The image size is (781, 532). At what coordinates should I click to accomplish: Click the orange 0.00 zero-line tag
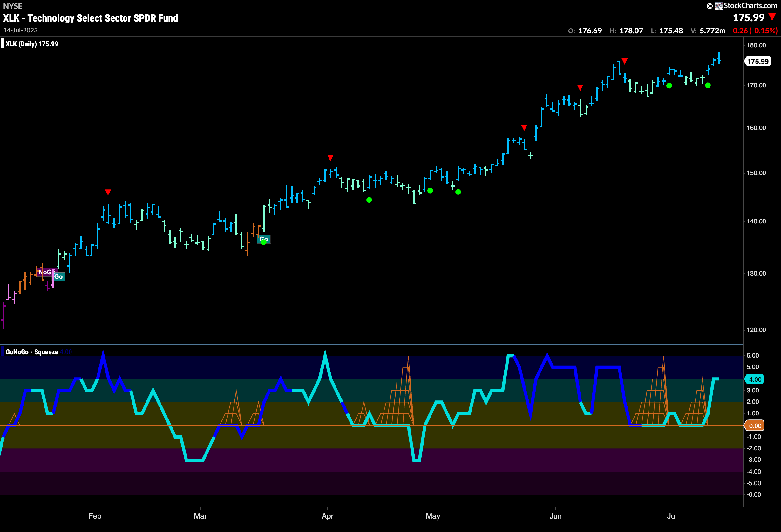point(754,426)
